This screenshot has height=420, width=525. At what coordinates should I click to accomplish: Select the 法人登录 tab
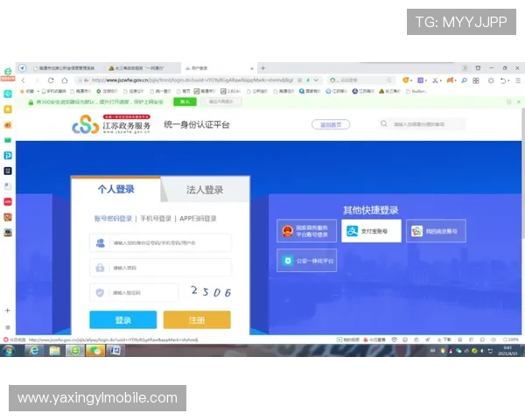click(205, 190)
